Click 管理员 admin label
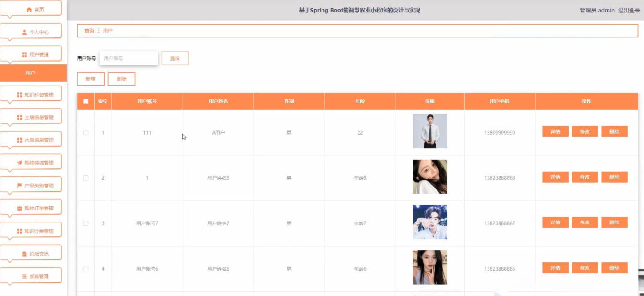 click(x=597, y=10)
